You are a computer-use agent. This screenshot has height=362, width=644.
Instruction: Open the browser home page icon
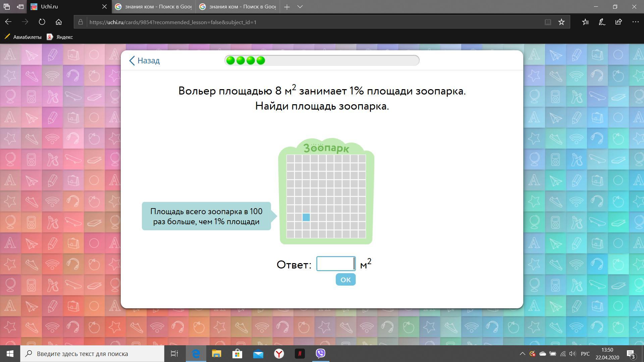pyautogui.click(x=59, y=22)
